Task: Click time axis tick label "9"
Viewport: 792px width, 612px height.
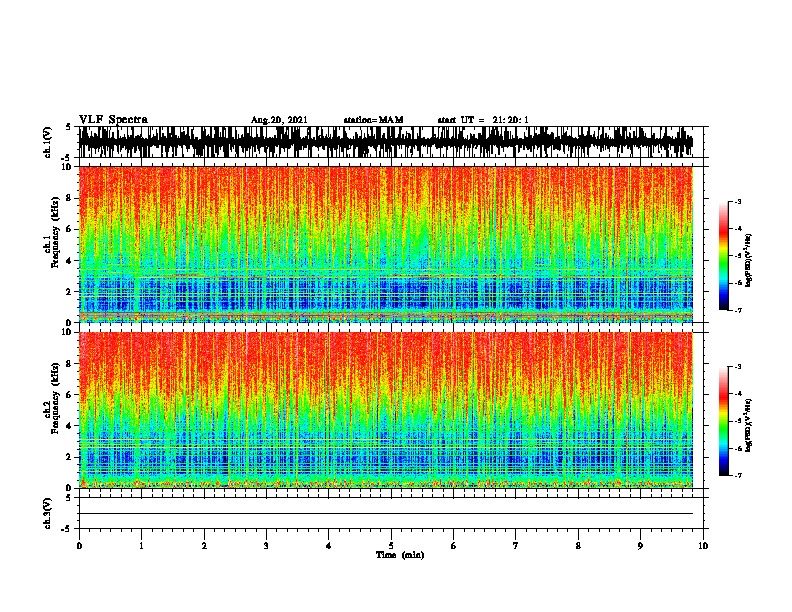Action: point(640,545)
